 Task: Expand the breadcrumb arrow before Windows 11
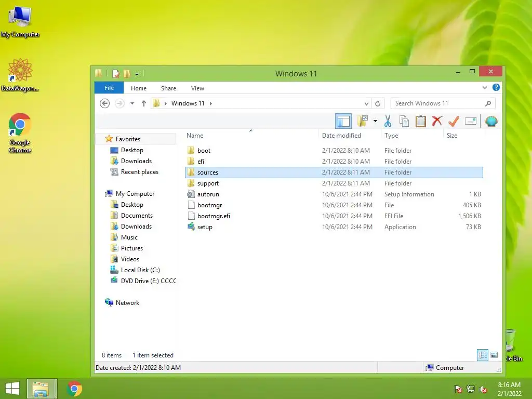tap(166, 103)
